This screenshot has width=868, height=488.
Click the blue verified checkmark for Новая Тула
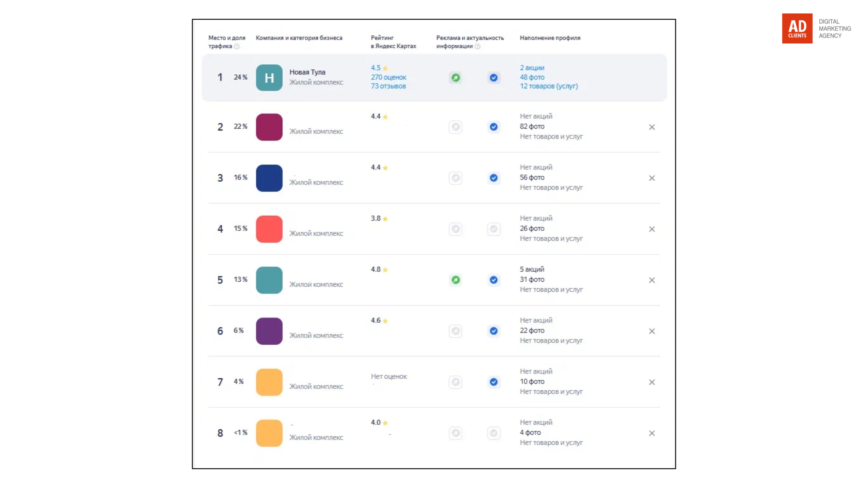tap(494, 78)
